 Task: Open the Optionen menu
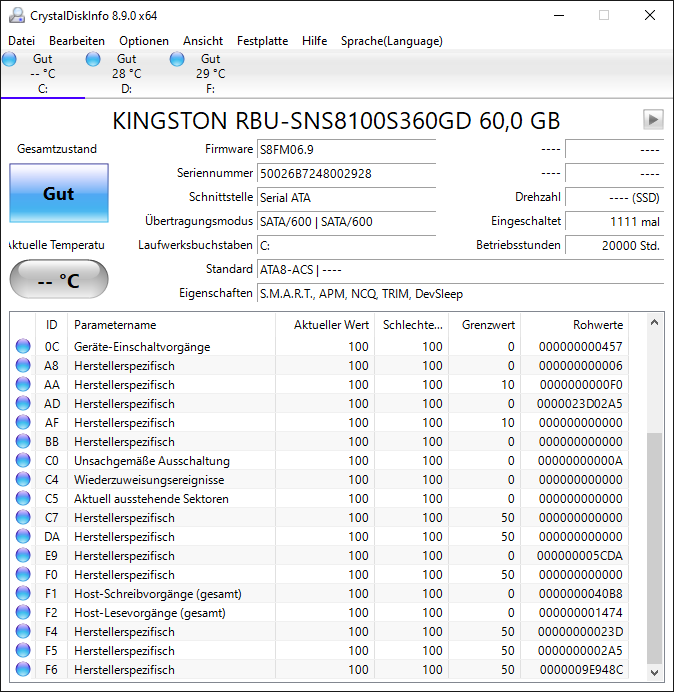(x=144, y=41)
